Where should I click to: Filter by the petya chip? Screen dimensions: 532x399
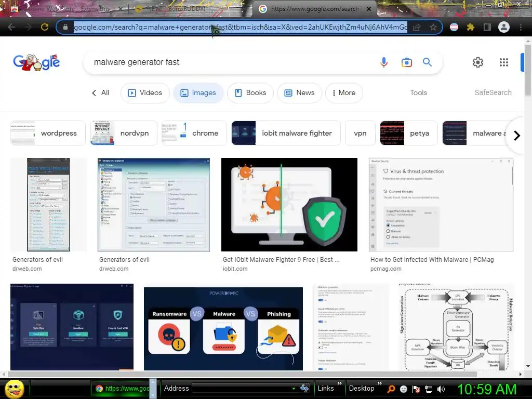pyautogui.click(x=409, y=133)
